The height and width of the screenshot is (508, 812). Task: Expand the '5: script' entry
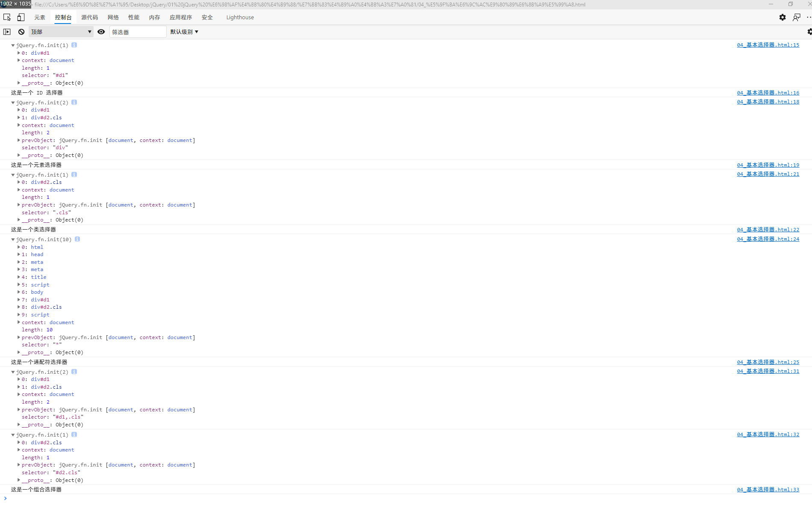pos(18,285)
